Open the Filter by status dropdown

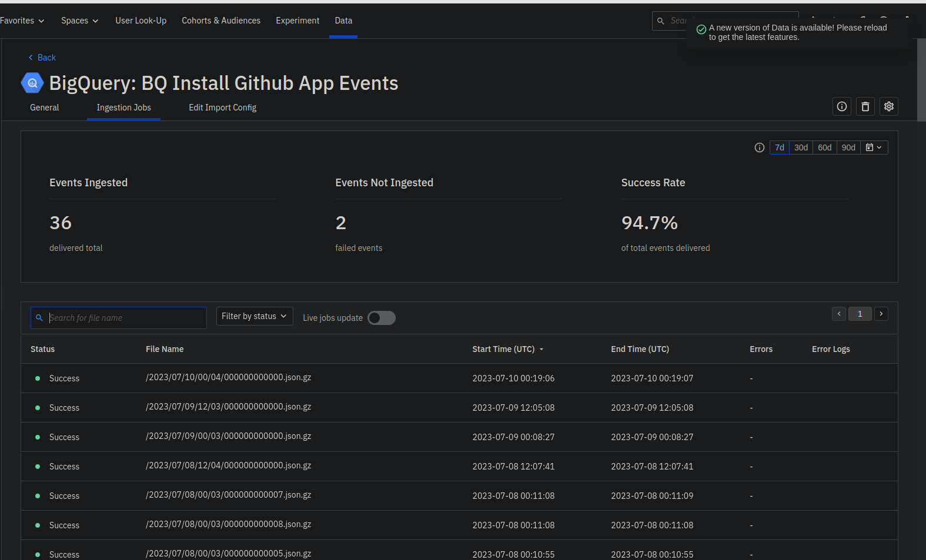pyautogui.click(x=255, y=316)
